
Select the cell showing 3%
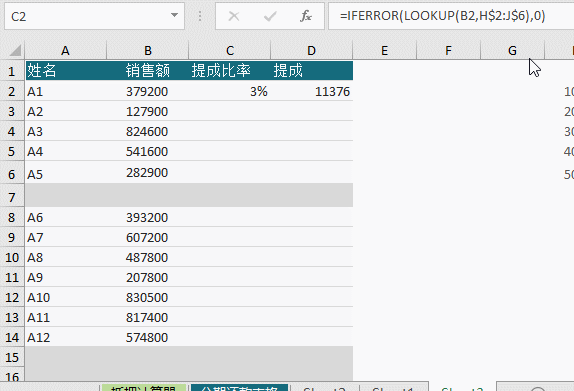pyautogui.click(x=230, y=91)
